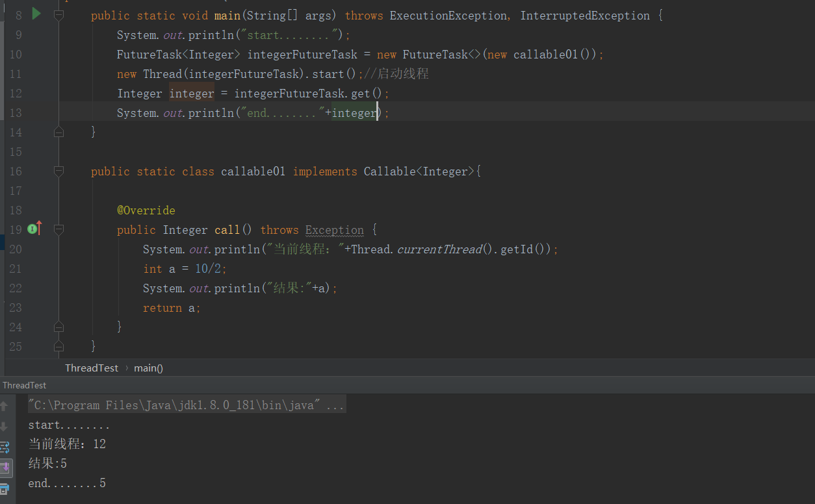This screenshot has height=504, width=815.
Task: Click console output 'end........5'
Action: point(67,483)
